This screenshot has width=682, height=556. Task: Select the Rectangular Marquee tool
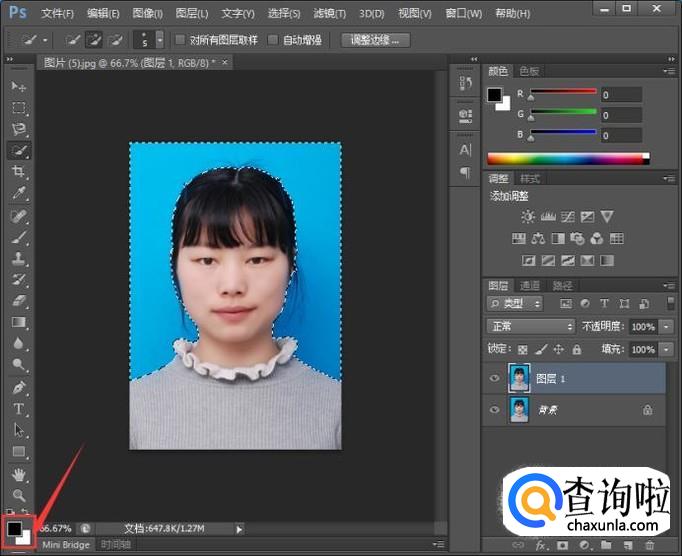point(19,108)
